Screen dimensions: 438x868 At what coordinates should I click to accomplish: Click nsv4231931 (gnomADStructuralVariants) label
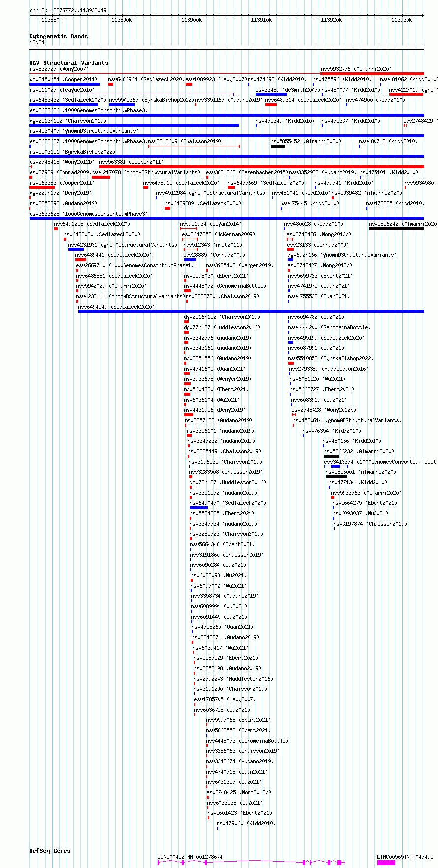pos(123,245)
